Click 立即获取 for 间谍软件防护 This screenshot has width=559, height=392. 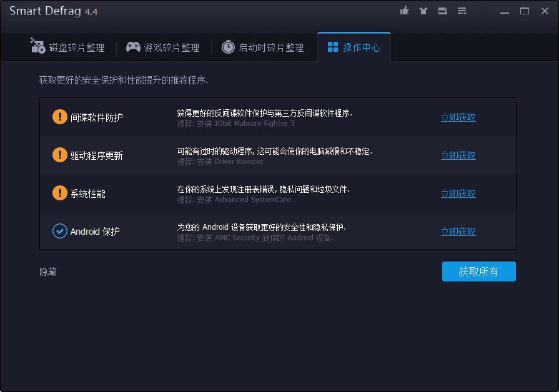click(458, 117)
